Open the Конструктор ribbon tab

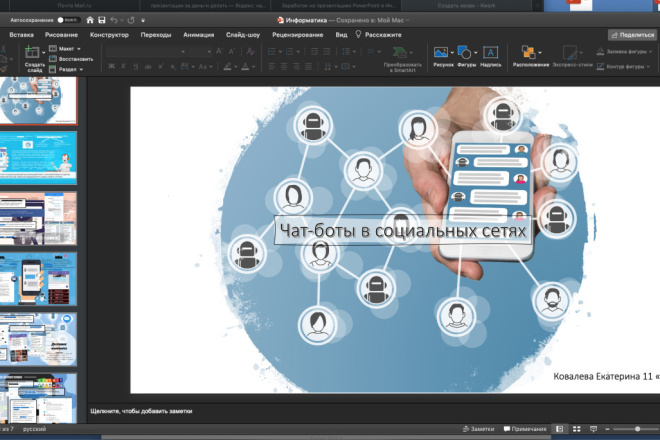click(109, 35)
